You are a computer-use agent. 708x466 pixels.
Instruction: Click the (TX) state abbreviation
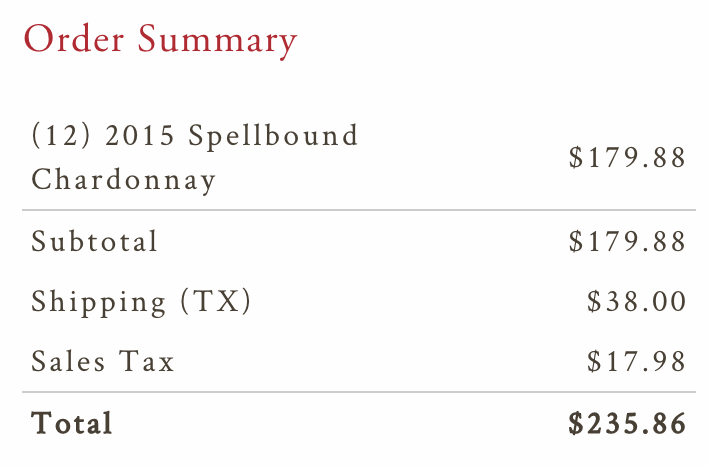[x=216, y=301]
